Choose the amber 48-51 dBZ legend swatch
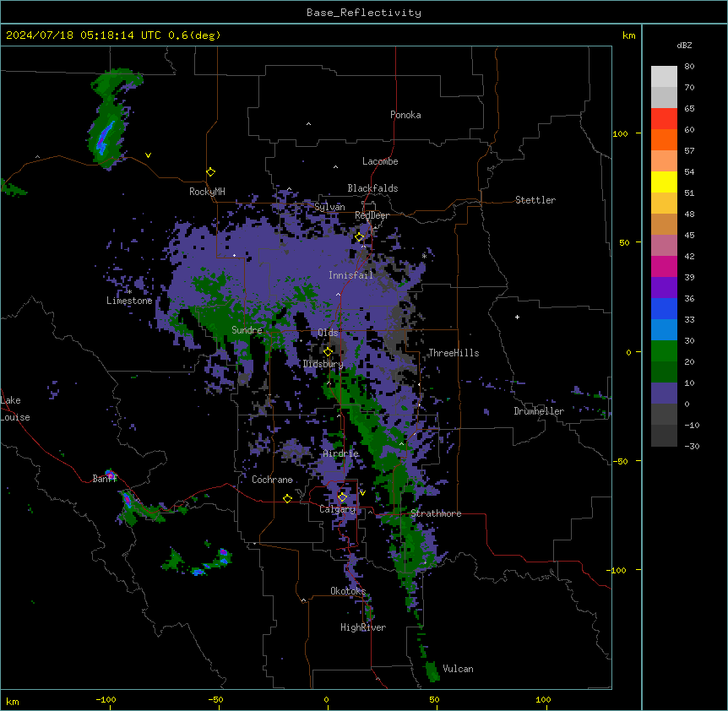The height and width of the screenshot is (711, 728). pos(664,203)
